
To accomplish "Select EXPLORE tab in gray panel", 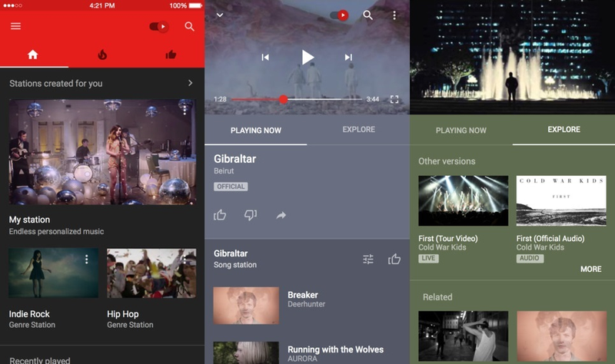I will 358,130.
